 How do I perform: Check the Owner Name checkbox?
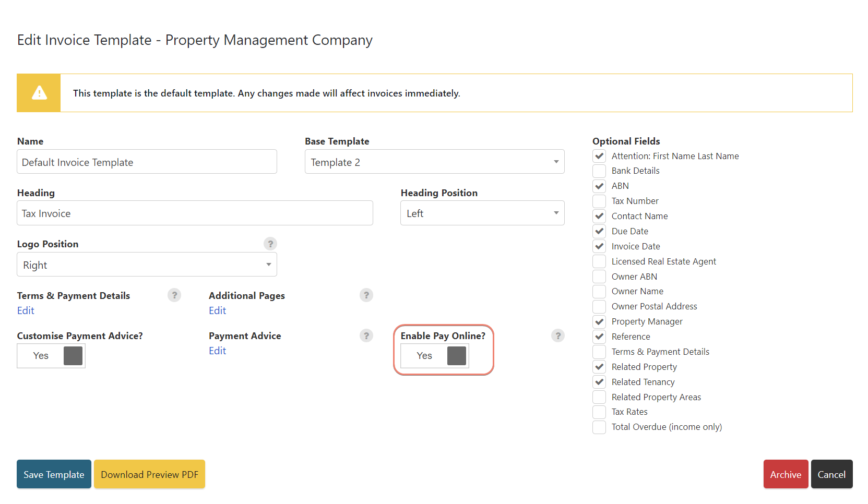(x=599, y=291)
